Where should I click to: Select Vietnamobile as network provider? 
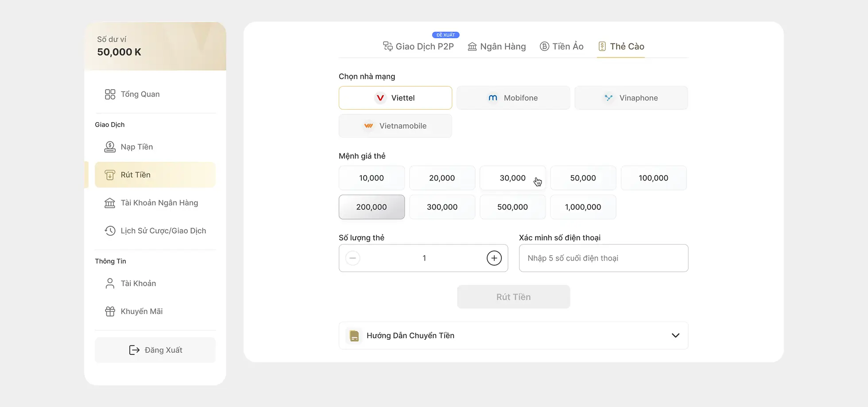click(x=395, y=126)
